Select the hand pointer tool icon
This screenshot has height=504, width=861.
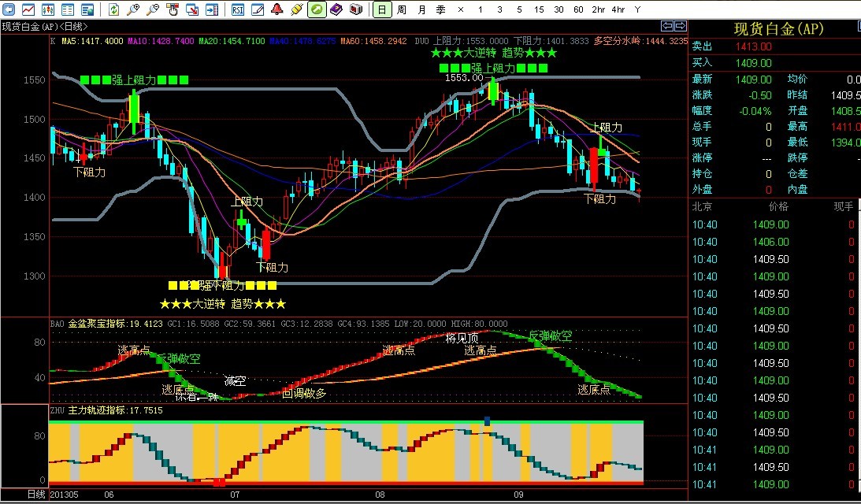point(173,9)
